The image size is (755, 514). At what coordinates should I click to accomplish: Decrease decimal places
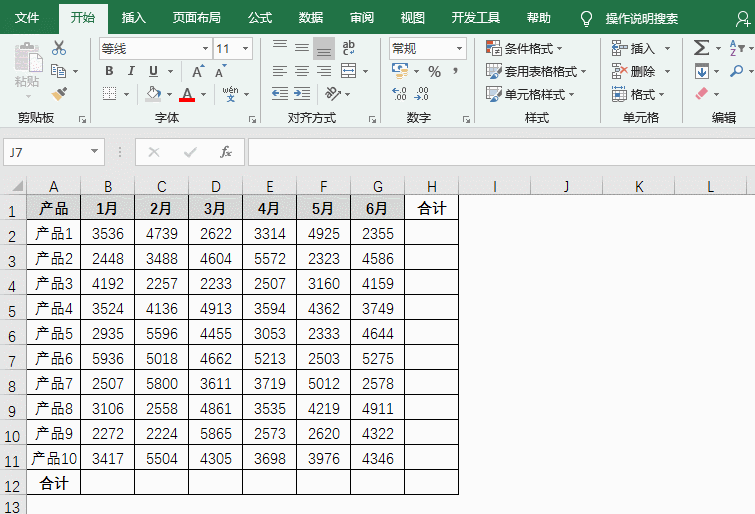[x=421, y=93]
